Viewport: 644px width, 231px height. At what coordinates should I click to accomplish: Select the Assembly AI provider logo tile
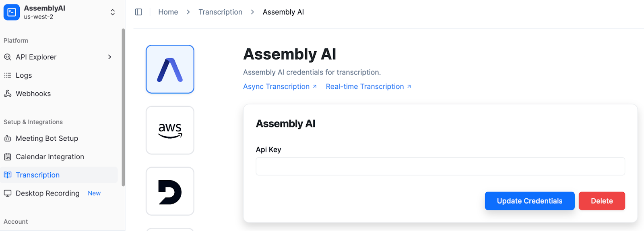coord(170,69)
